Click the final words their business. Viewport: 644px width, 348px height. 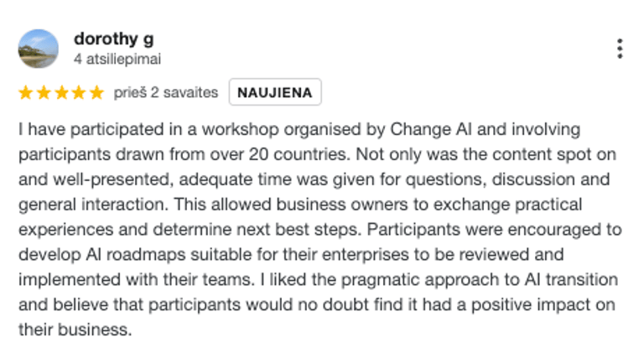75,330
